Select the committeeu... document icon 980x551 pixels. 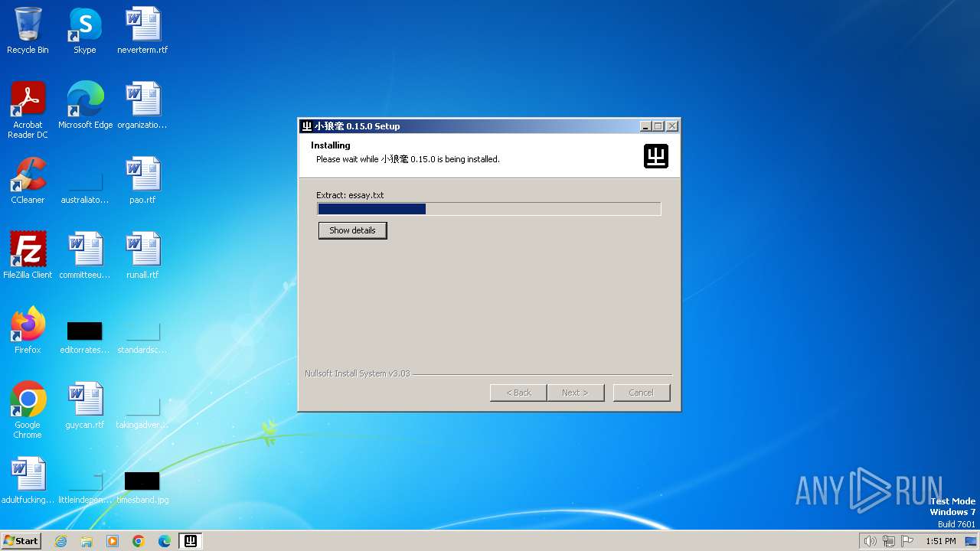[x=85, y=256]
